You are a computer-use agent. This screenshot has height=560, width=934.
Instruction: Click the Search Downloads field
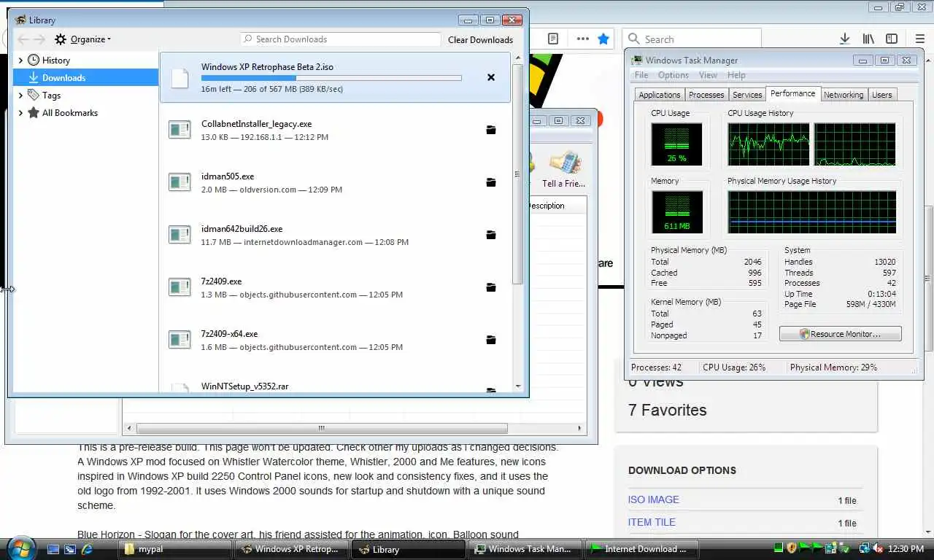point(341,39)
